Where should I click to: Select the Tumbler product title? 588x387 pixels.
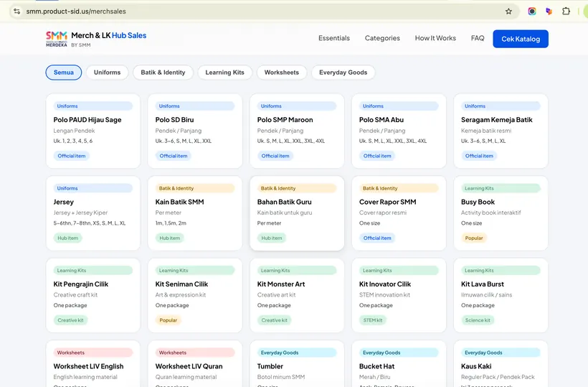(x=270, y=366)
